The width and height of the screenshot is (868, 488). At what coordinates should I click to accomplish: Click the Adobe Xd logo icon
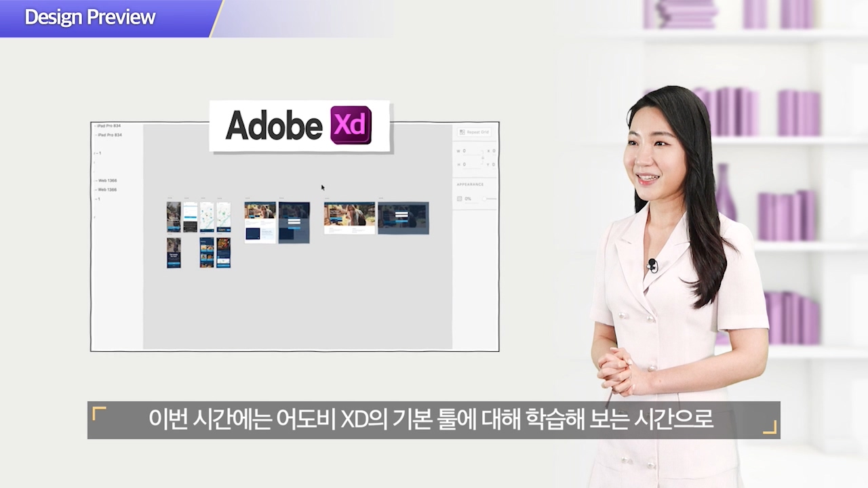click(x=351, y=125)
